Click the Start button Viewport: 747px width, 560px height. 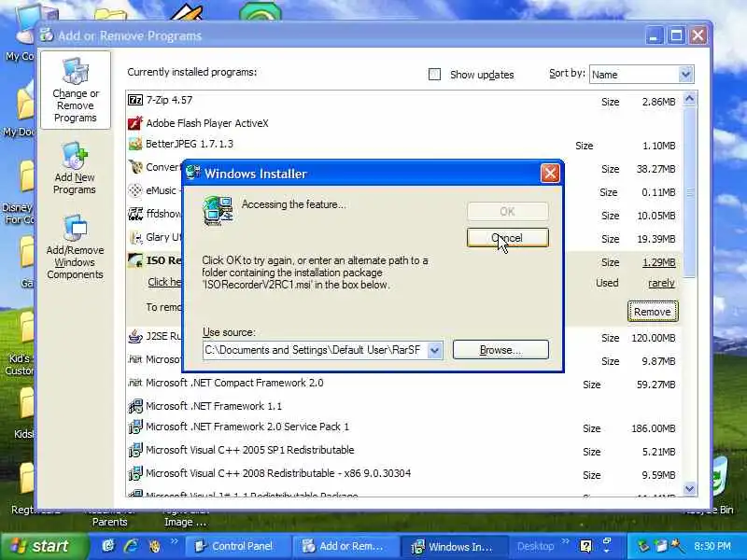tap(44, 546)
